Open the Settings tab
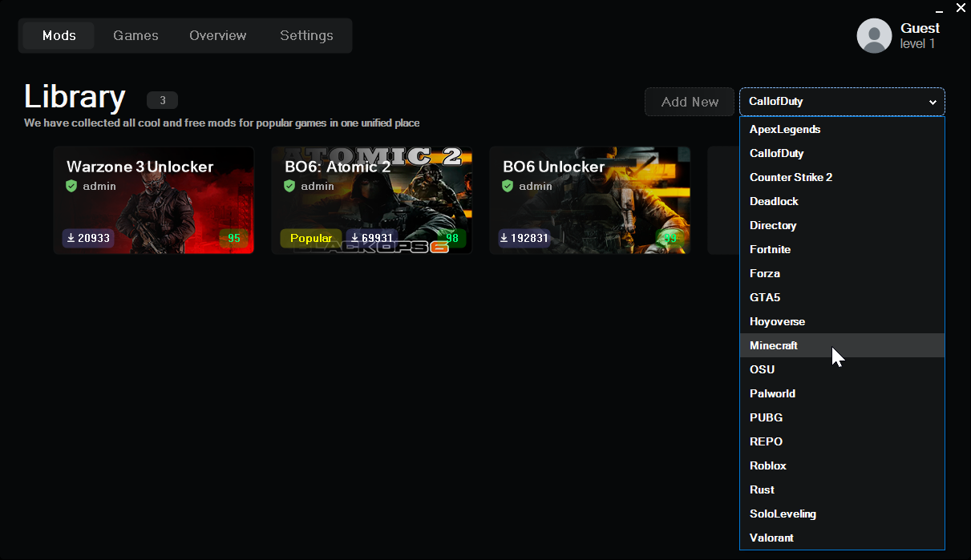971x560 pixels. click(x=306, y=35)
